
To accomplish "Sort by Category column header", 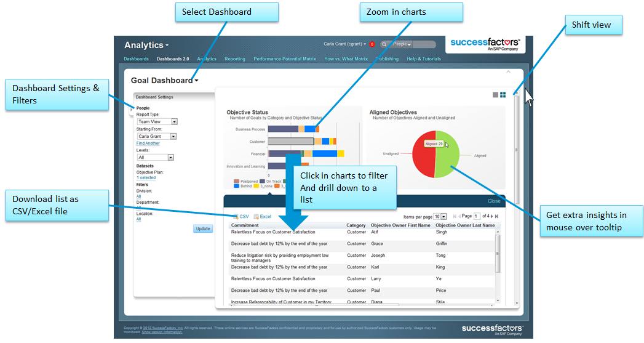I will point(356,225).
